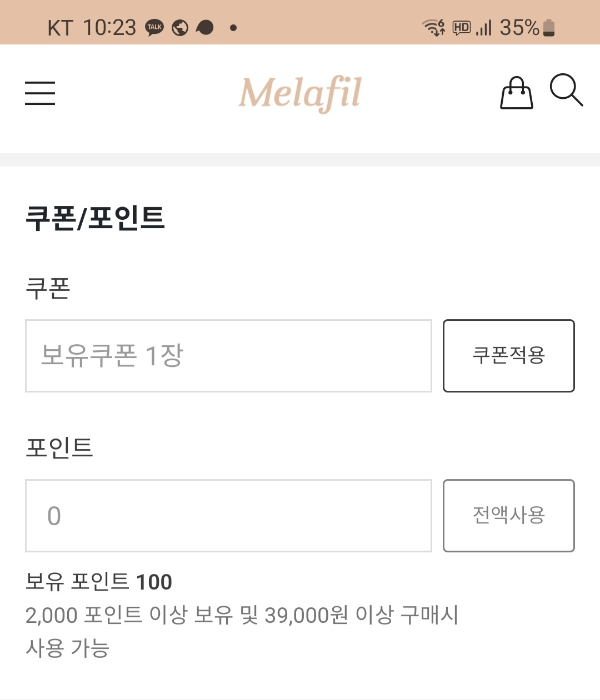The width and height of the screenshot is (600, 700).
Task: Tap the HD call status icon
Action: pyautogui.click(x=461, y=27)
